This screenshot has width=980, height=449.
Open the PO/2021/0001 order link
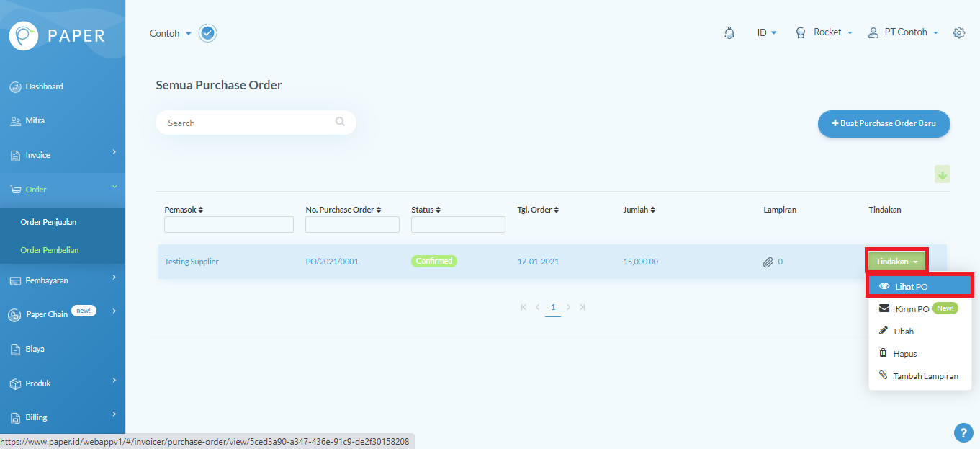coord(332,262)
